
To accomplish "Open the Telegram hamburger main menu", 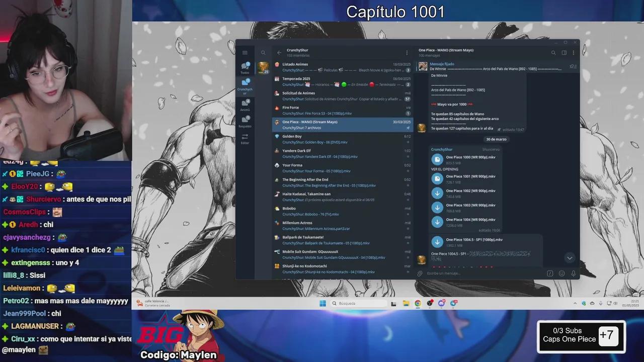I will click(x=245, y=53).
